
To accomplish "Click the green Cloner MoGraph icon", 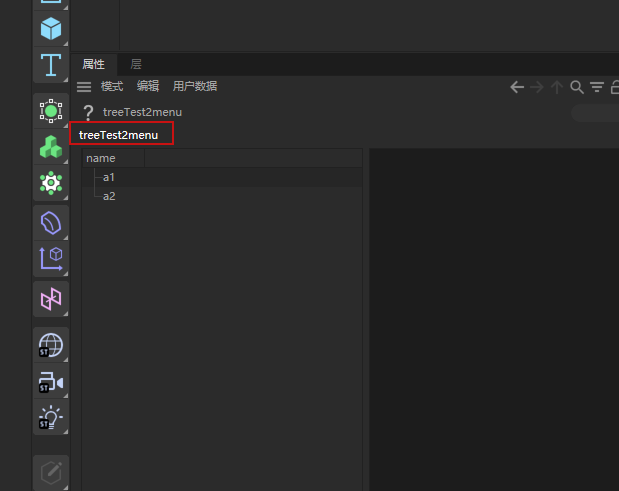I will click(x=51, y=147).
